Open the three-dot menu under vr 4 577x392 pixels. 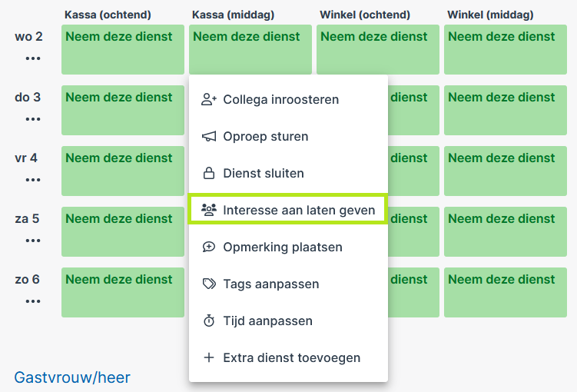click(33, 180)
